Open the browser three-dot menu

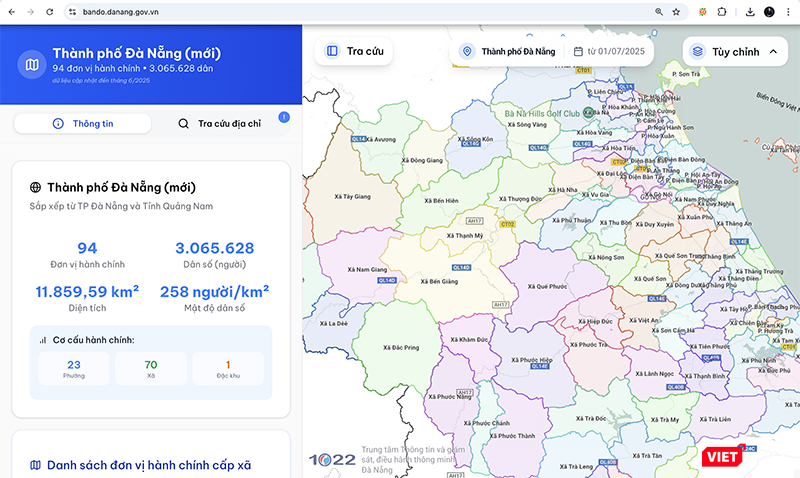click(789, 12)
